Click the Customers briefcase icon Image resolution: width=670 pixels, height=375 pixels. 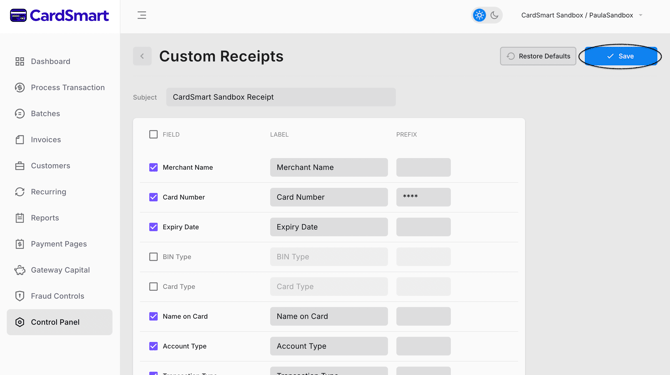coord(20,166)
